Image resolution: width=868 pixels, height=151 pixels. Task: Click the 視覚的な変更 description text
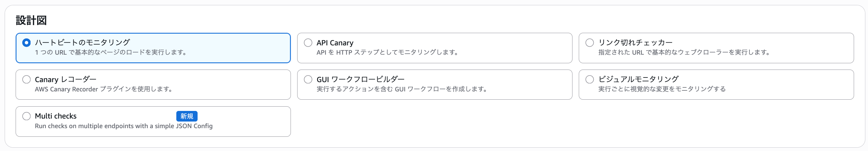pyautogui.click(x=661, y=89)
